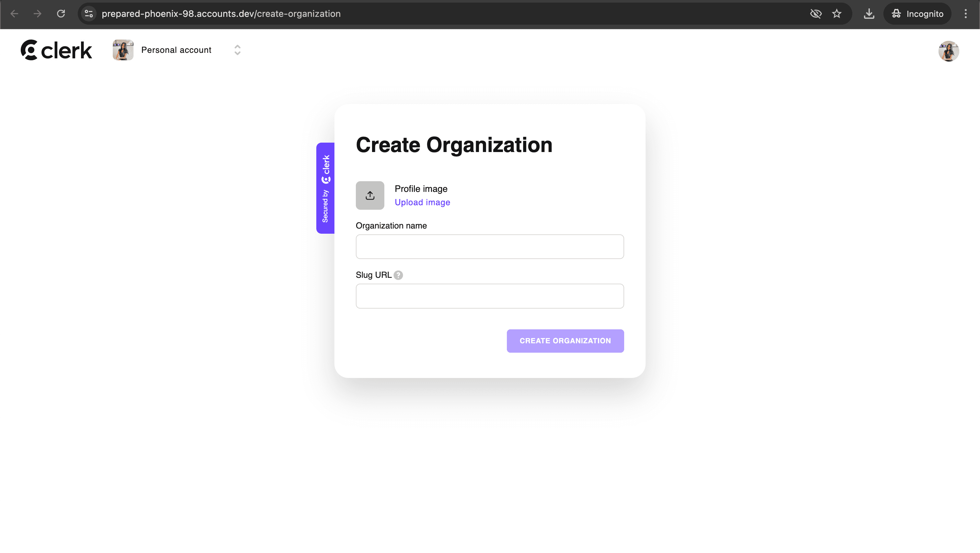Click the upload image icon
Image resolution: width=980 pixels, height=553 pixels.
pyautogui.click(x=369, y=195)
